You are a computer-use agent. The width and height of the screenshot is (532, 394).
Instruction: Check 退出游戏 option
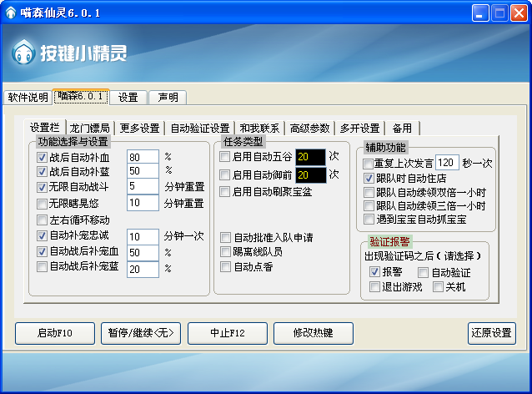[374, 286]
